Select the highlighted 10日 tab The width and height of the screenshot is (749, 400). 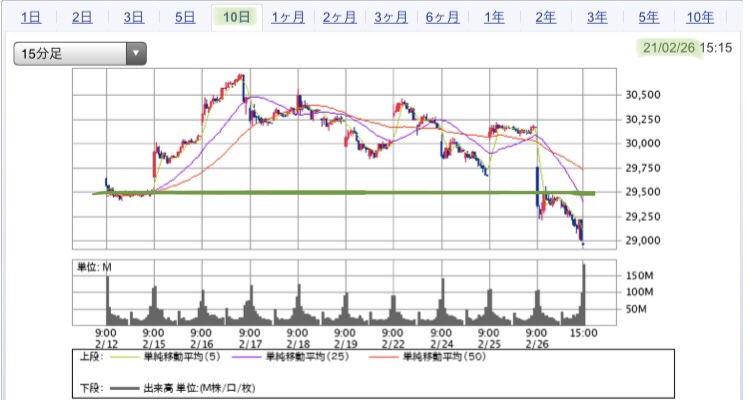237,18
